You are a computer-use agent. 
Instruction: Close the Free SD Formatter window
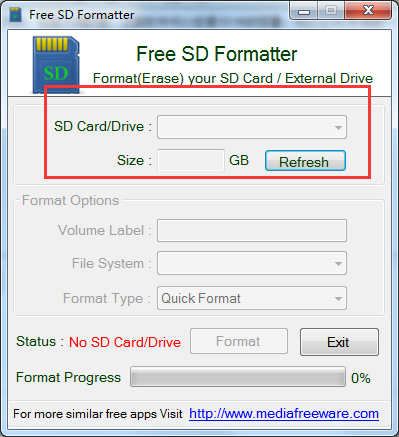(368, 10)
